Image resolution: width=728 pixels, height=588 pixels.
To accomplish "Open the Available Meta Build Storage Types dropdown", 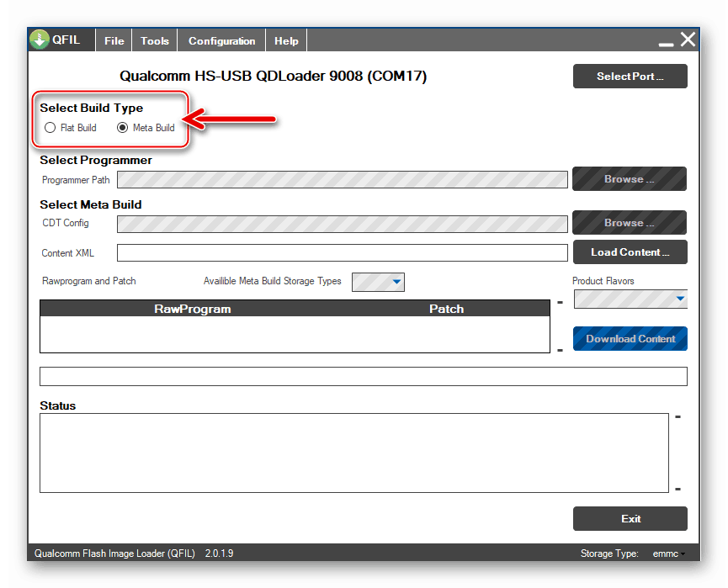I will tap(378, 282).
